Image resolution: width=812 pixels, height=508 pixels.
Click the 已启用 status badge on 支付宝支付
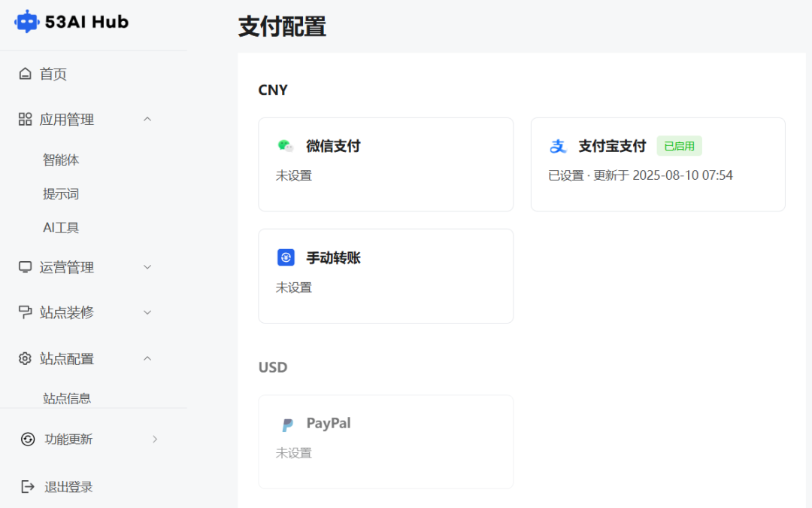coord(679,145)
